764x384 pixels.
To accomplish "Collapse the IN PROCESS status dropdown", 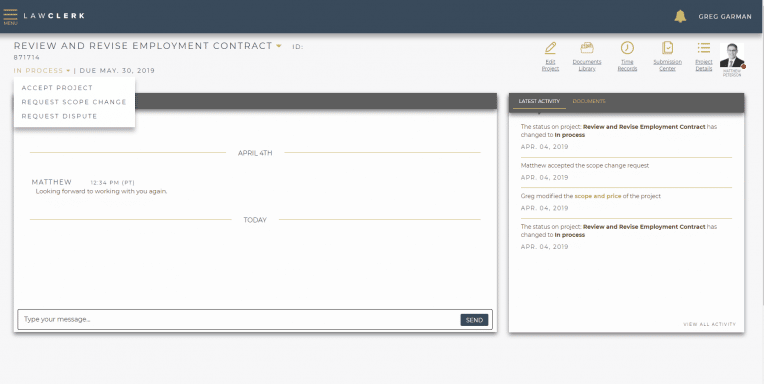I will (x=42, y=71).
